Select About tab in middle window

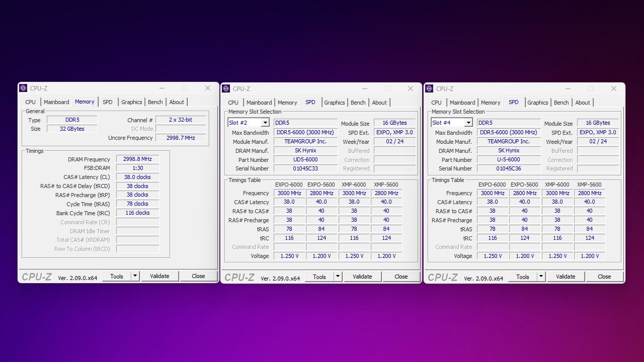[x=379, y=103]
